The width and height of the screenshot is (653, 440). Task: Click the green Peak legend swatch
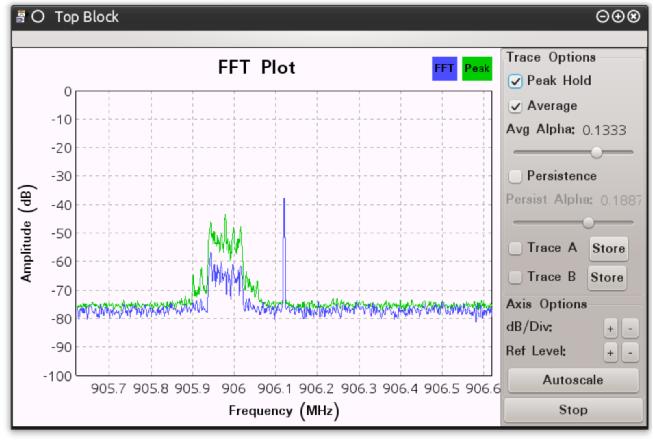click(477, 69)
